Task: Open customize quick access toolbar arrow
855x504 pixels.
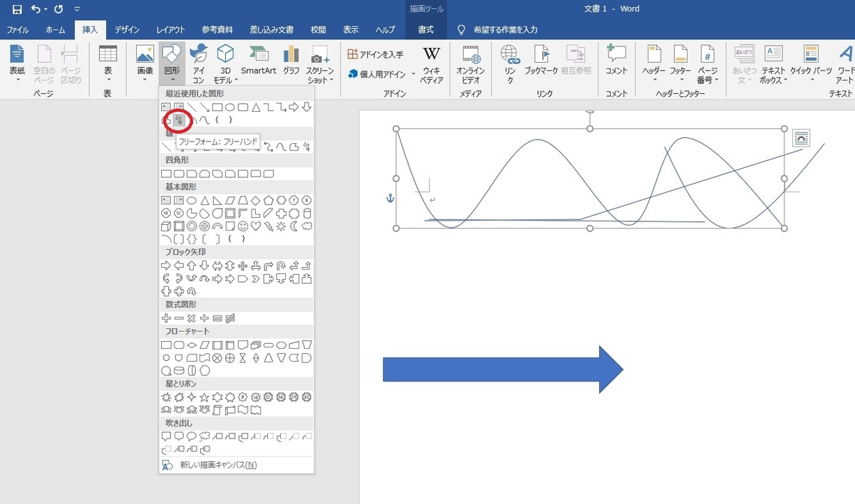Action: click(x=77, y=10)
